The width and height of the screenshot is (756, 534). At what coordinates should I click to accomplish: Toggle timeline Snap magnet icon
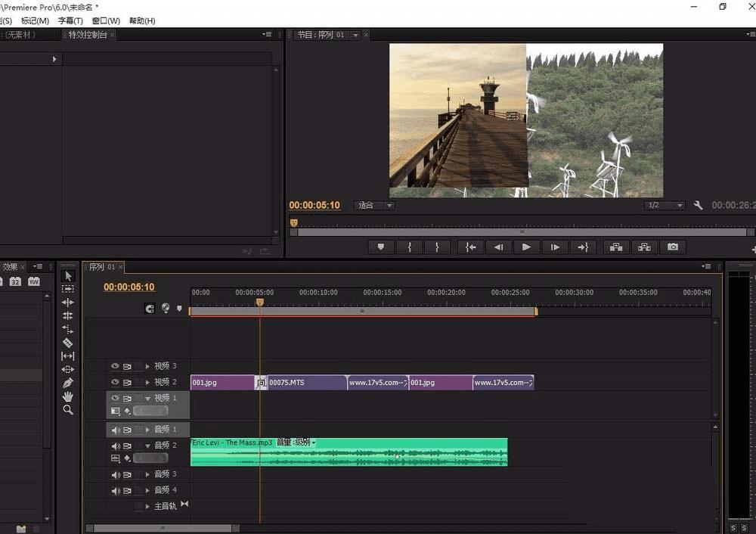[150, 309]
